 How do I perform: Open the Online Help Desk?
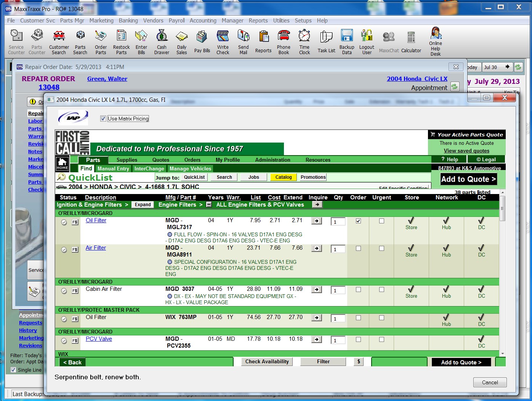pos(436,41)
